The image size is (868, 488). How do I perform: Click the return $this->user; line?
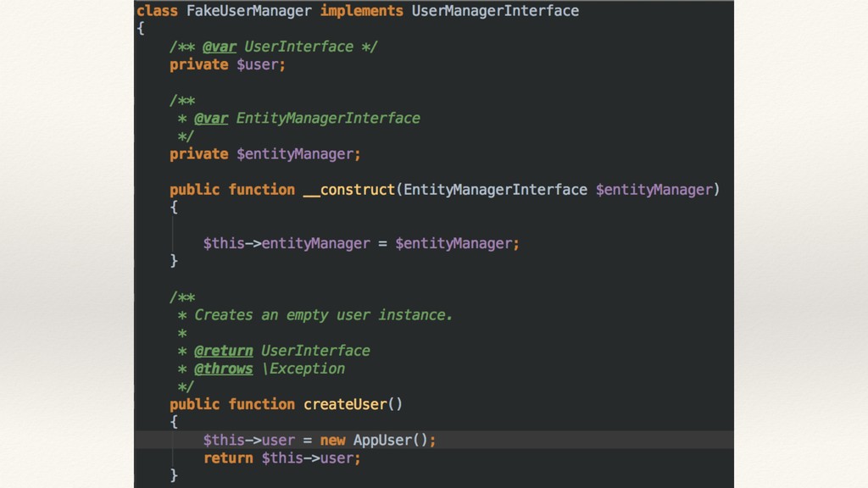click(x=281, y=458)
